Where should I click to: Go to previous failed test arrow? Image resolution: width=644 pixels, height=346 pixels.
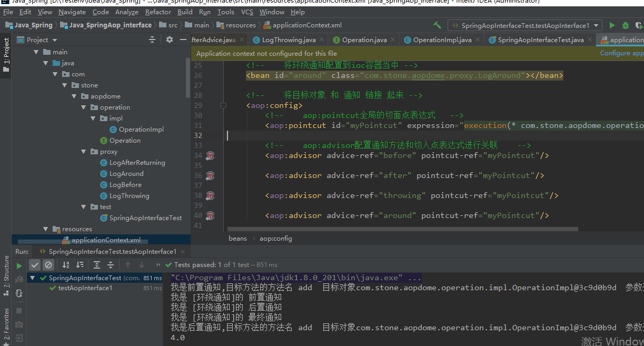point(128,265)
